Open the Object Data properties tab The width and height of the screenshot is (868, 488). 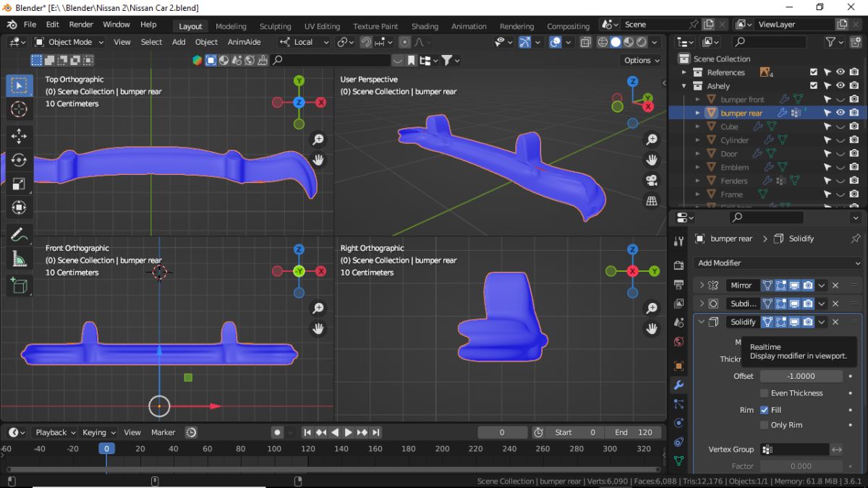click(678, 460)
